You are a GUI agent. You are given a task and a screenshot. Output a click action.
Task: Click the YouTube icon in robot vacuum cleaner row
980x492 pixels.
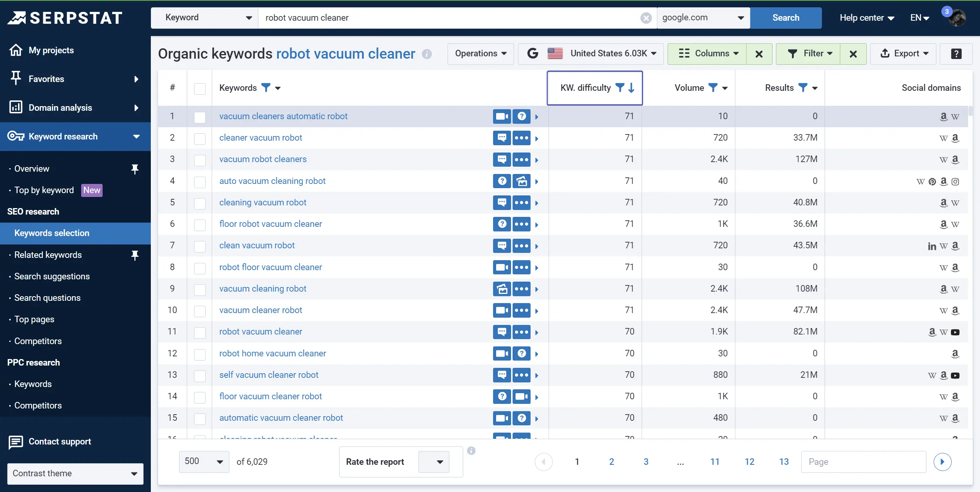[955, 332]
